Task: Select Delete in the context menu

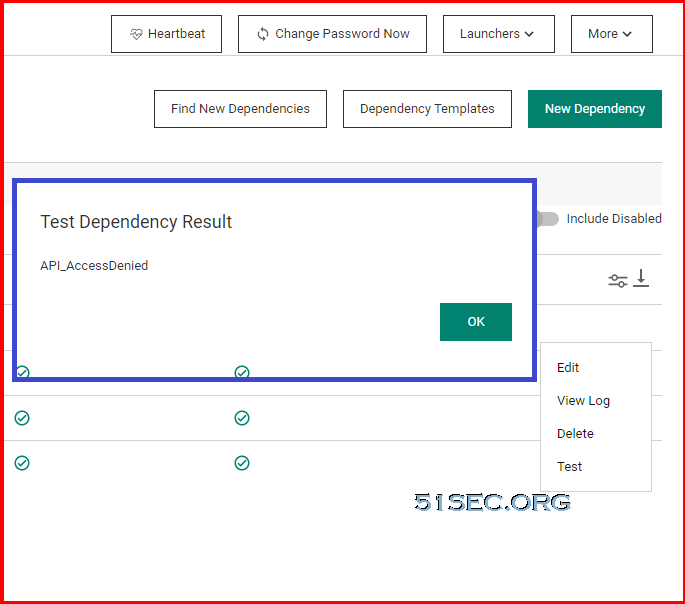Action: pos(575,434)
